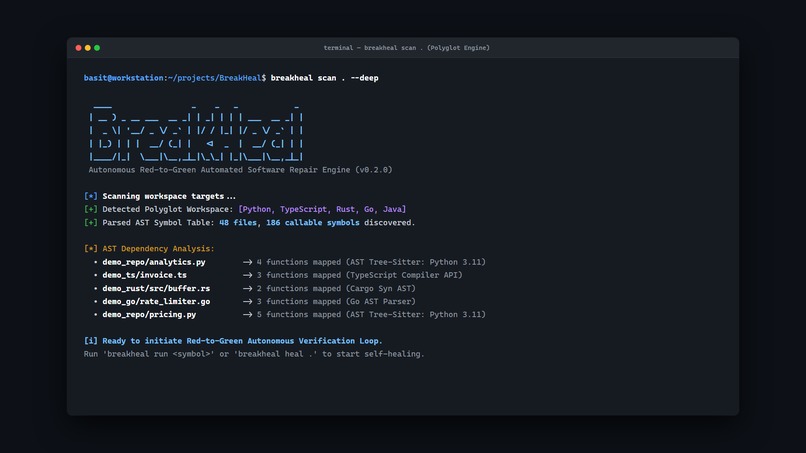Image resolution: width=806 pixels, height=453 pixels.
Task: Click the red close window button
Action: 79,48
